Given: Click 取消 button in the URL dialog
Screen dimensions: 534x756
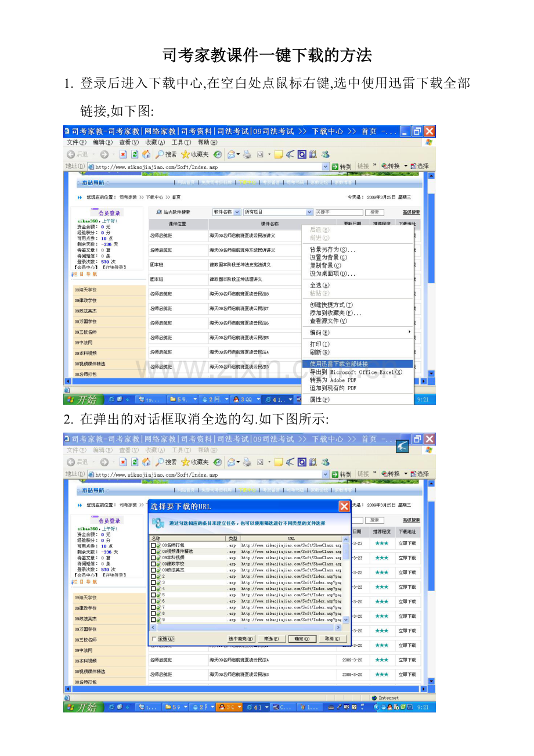Looking at the screenshot, I should [333, 639].
